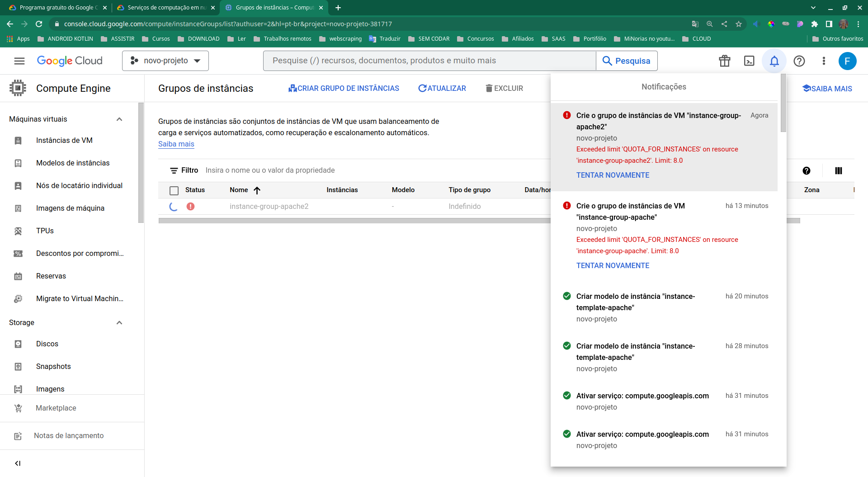Open Notas de lançamento
This screenshot has height=477, width=868.
click(68, 436)
